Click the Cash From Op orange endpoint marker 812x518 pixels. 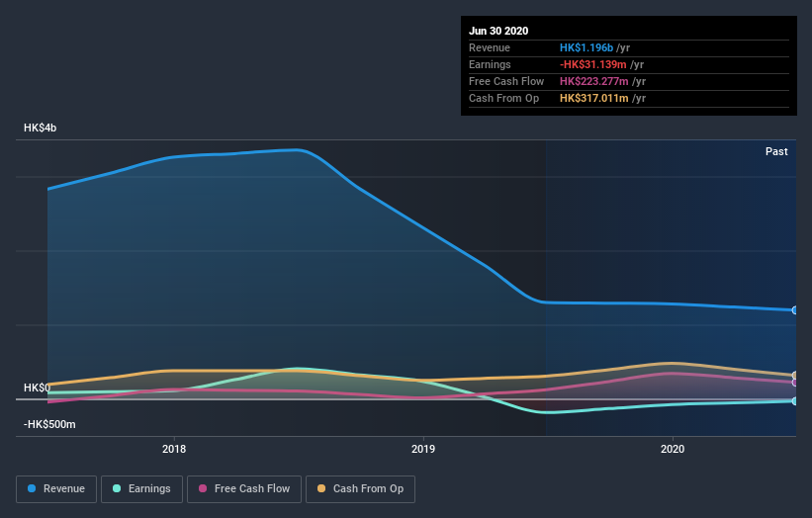click(x=794, y=376)
